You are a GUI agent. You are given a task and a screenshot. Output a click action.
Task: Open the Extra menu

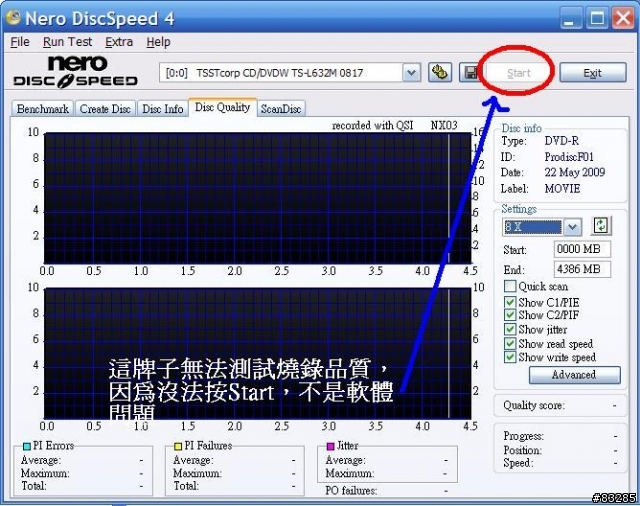(x=119, y=42)
